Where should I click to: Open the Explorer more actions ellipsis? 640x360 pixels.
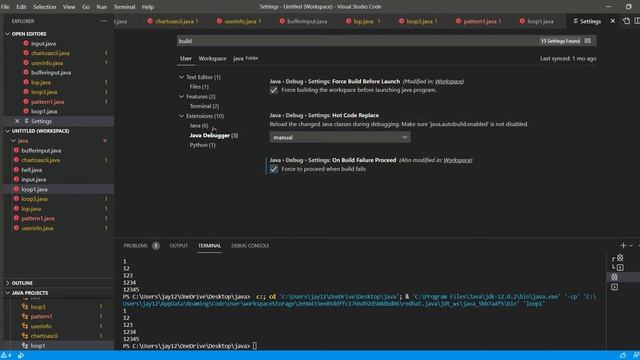[x=104, y=21]
